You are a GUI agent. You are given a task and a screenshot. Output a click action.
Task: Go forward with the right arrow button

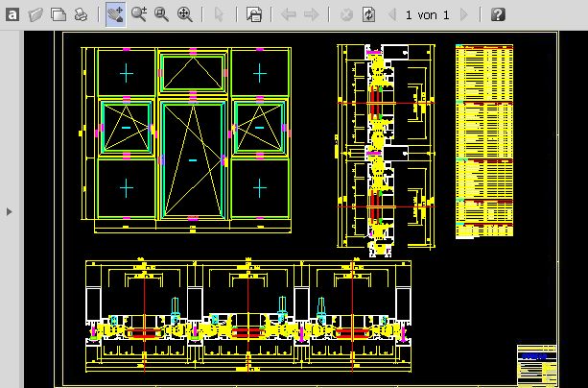[311, 14]
